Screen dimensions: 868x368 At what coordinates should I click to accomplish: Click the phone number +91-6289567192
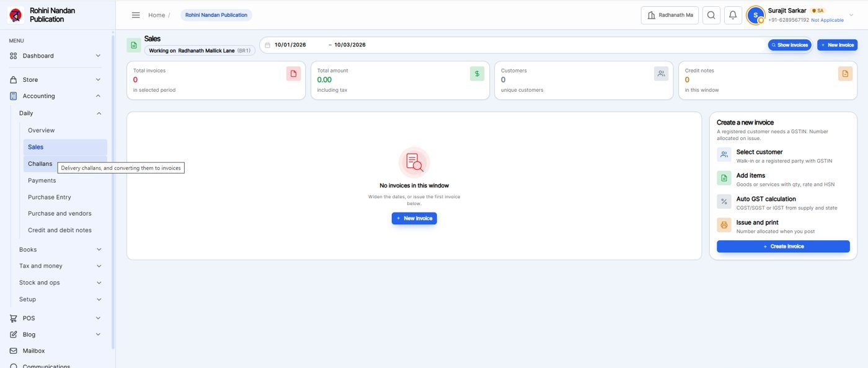(789, 20)
